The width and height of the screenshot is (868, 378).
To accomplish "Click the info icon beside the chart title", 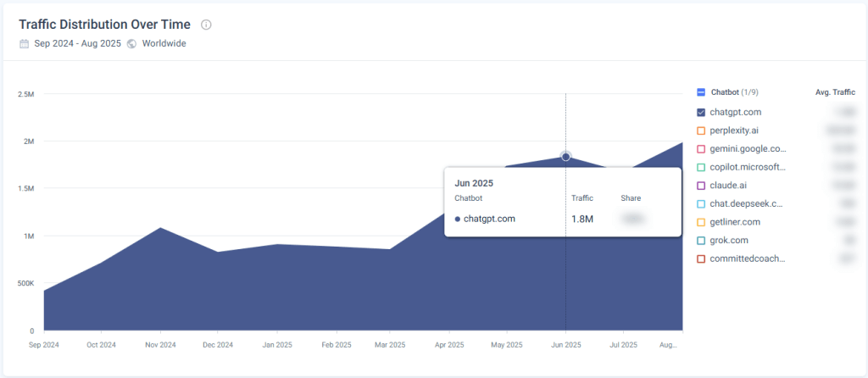I will [206, 25].
